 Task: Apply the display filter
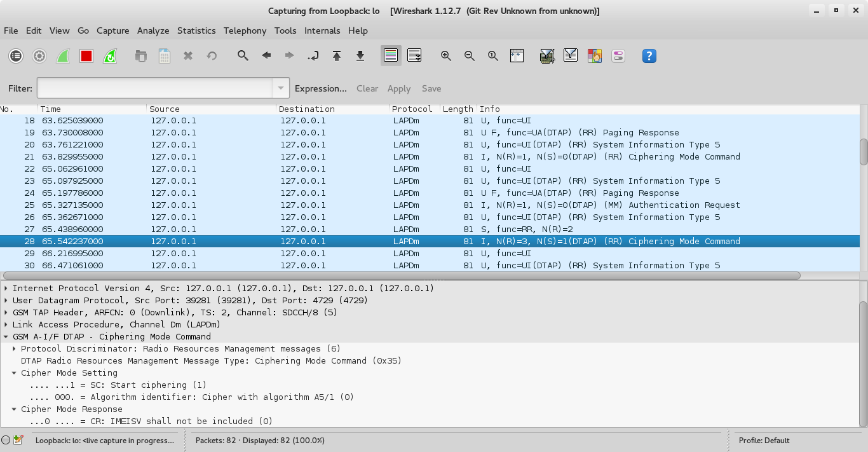click(x=399, y=88)
